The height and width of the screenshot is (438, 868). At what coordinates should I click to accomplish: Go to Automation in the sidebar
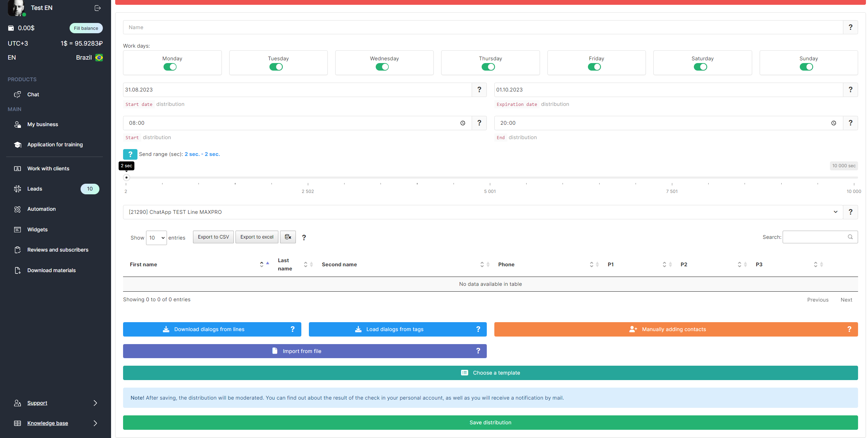41,209
